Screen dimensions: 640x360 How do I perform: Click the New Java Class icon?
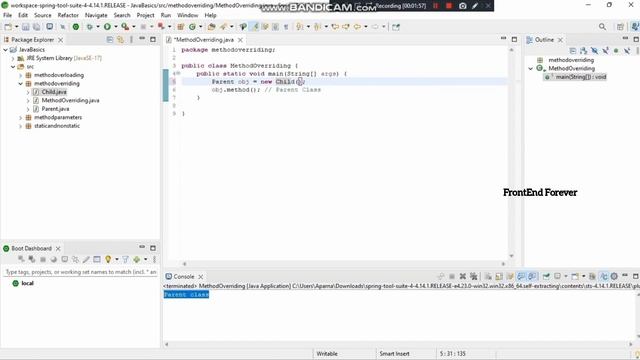pyautogui.click(x=192, y=27)
